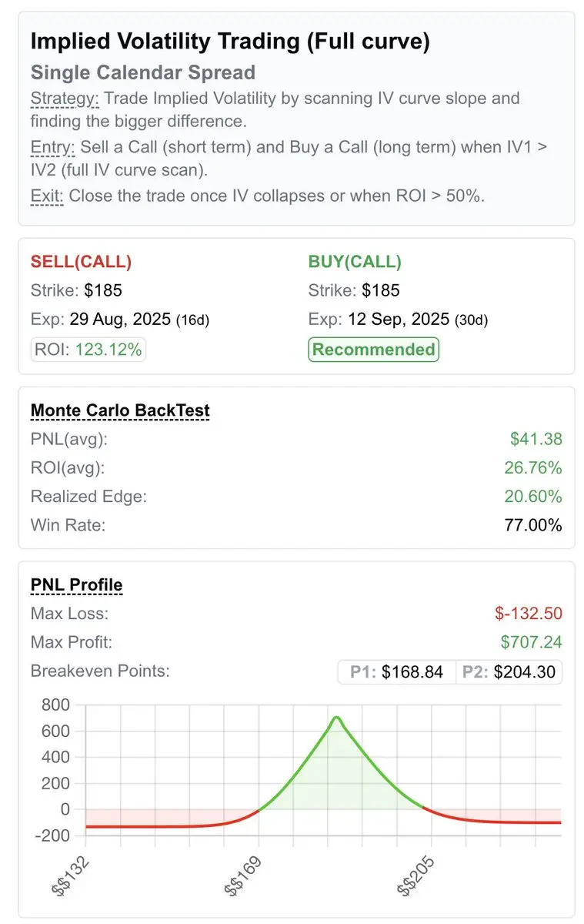Screen dimensions: 584x924
Task: Click the Recommended badge
Action: [373, 350]
